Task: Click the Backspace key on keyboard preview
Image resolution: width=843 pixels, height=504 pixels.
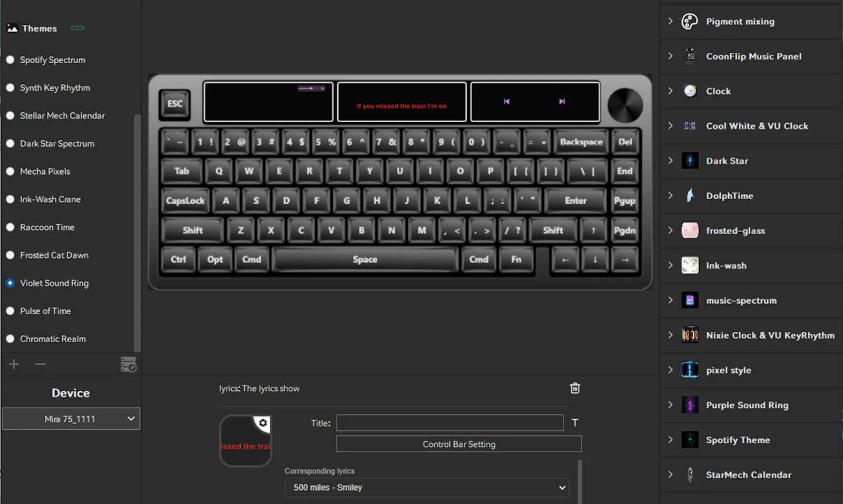Action: tap(581, 142)
